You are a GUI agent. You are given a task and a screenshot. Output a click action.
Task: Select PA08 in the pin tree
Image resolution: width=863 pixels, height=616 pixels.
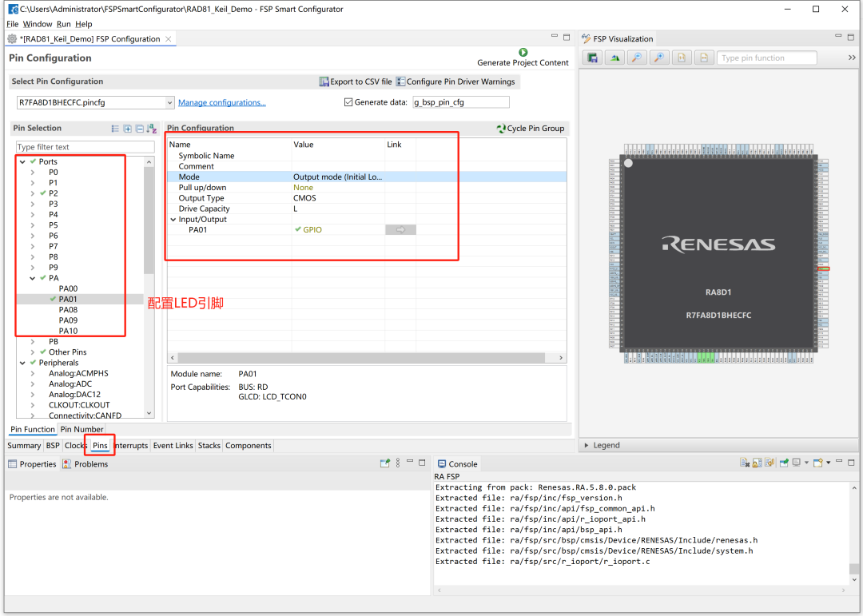[x=68, y=310]
